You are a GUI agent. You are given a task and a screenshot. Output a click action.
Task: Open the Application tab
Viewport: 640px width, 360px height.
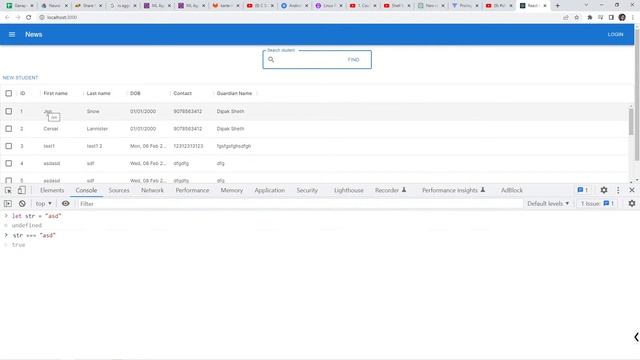click(x=270, y=190)
